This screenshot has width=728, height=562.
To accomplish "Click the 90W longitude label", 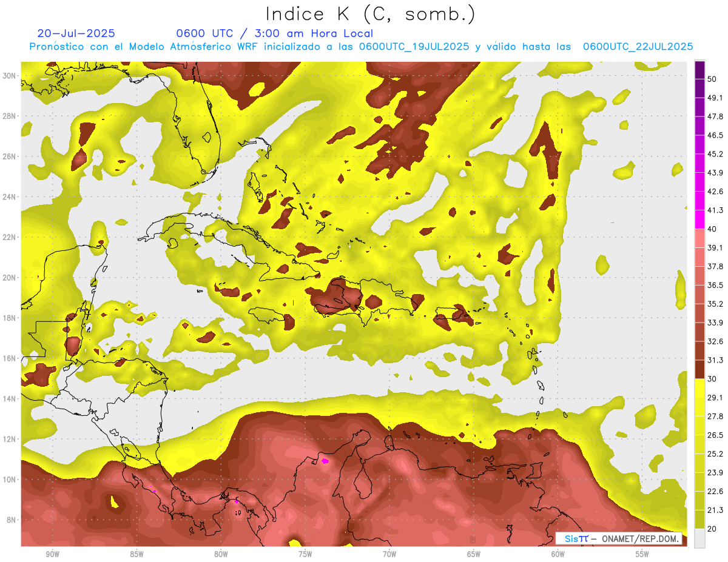I will coord(52,554).
